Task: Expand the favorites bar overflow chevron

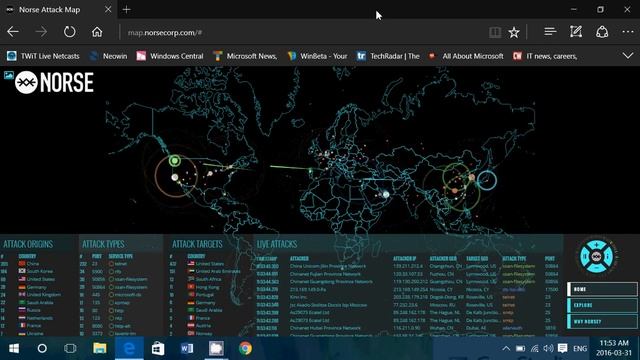Action: point(628,56)
